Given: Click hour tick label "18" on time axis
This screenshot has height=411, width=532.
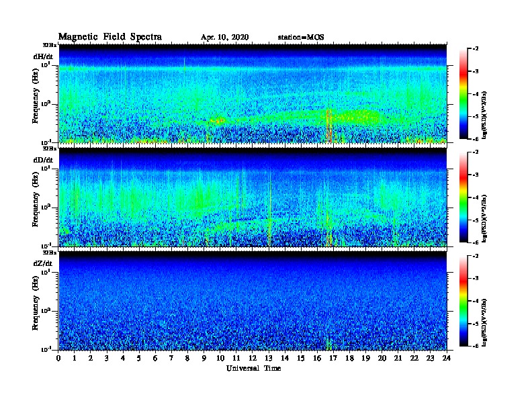Looking at the screenshot, I should pyautogui.click(x=349, y=359).
